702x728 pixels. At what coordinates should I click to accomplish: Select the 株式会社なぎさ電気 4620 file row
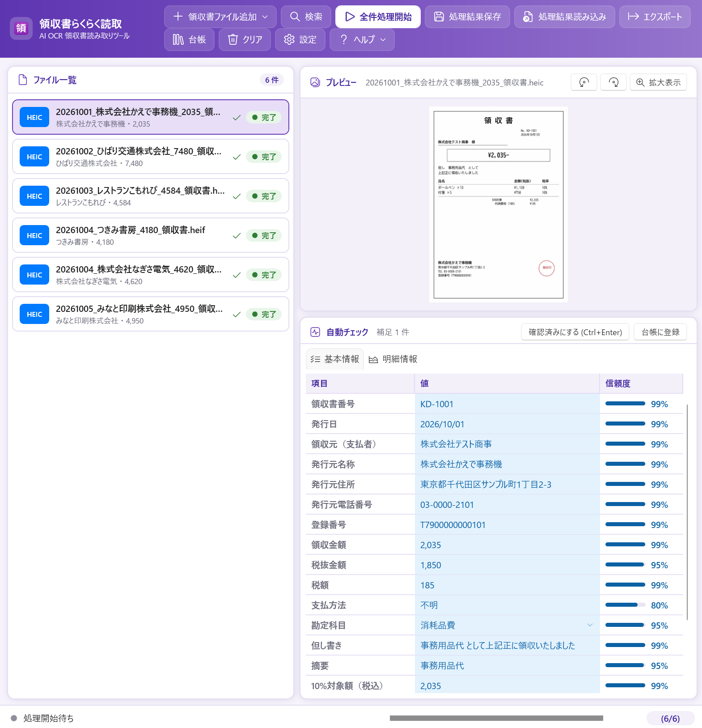click(x=151, y=275)
